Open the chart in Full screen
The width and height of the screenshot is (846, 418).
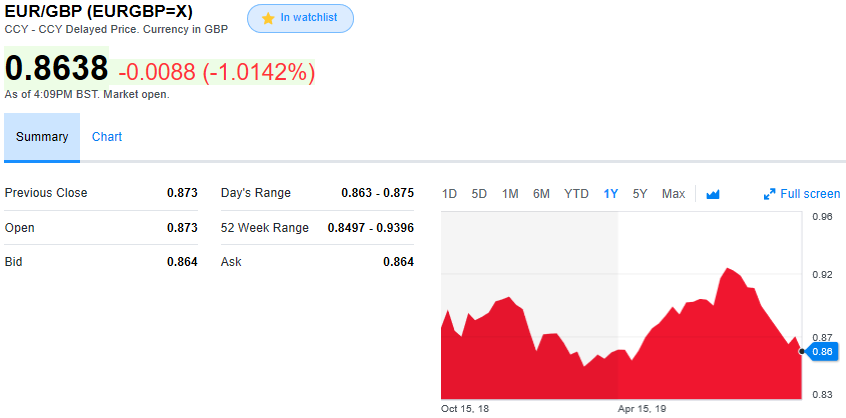pyautogui.click(x=809, y=194)
